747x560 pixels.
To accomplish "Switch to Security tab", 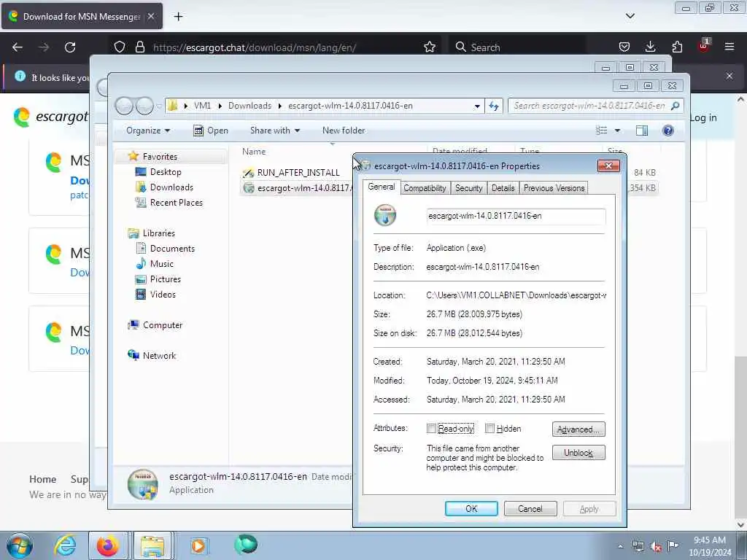I will 469,188.
